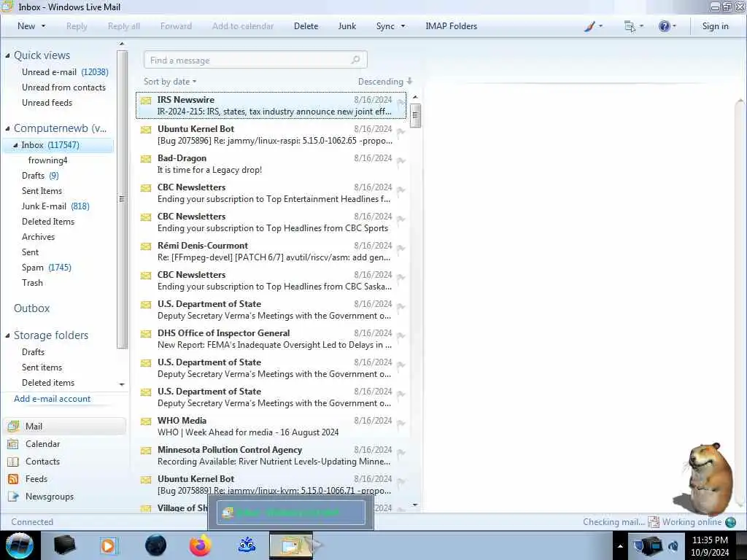Collapse the Inbox folder tree
Screen dimensions: 747x560
[x=15, y=145]
